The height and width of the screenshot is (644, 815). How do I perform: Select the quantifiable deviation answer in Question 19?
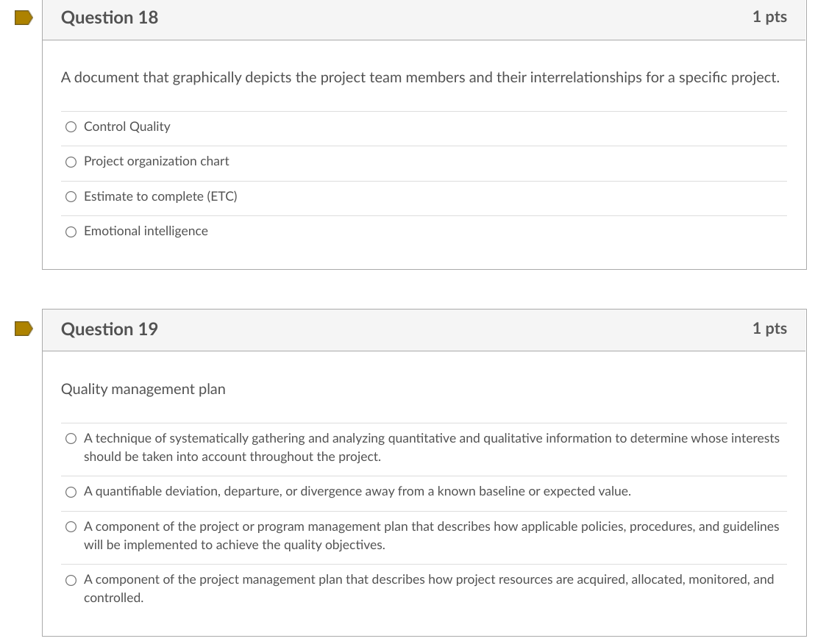point(71,492)
